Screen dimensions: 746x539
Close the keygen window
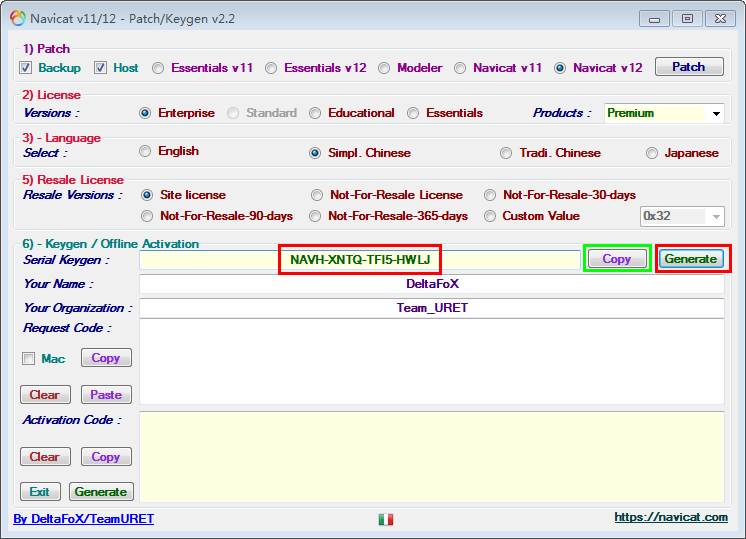click(x=720, y=19)
